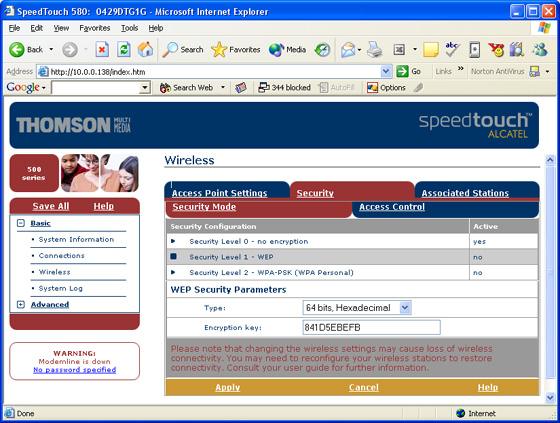Open the Access Control sub-tab
Image resolution: width=560 pixels, height=423 pixels.
pyautogui.click(x=392, y=206)
